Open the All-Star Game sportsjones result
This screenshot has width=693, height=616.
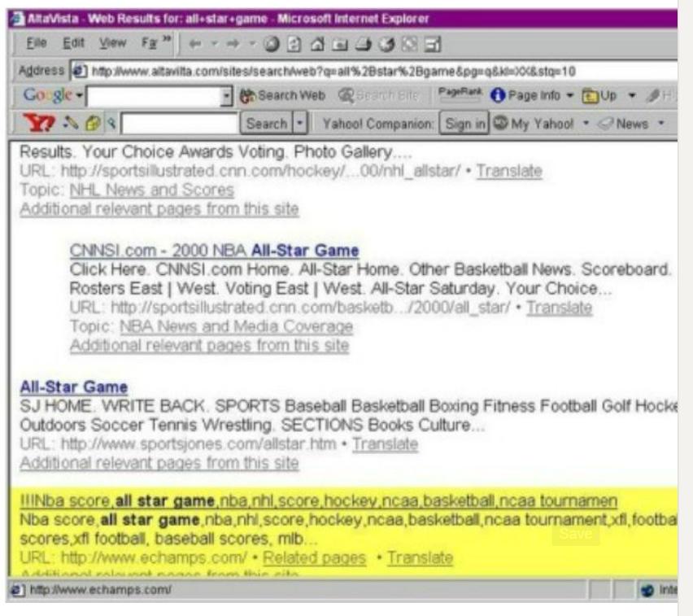coord(74,387)
